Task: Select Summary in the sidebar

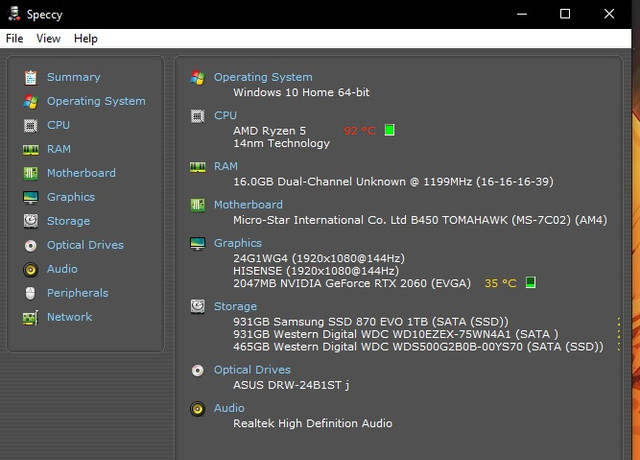Action: (x=73, y=77)
